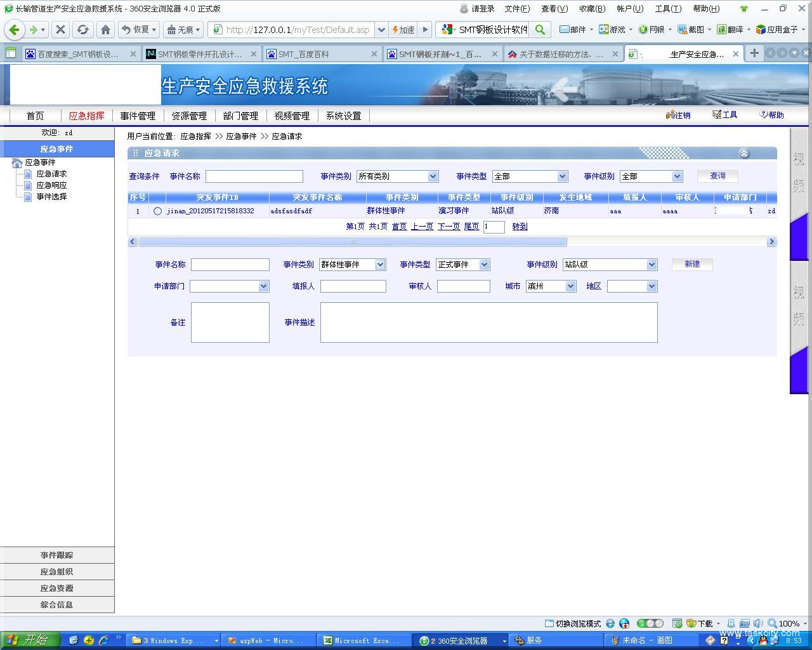Screen dimensions: 812x650
Task: Click the 加速 accelerate button
Action: pyautogui.click(x=403, y=29)
